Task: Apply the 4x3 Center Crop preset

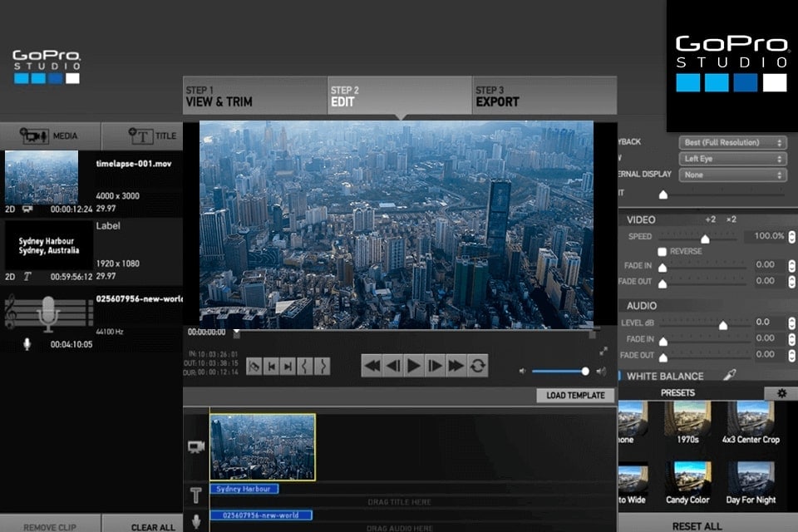Action: (751, 422)
